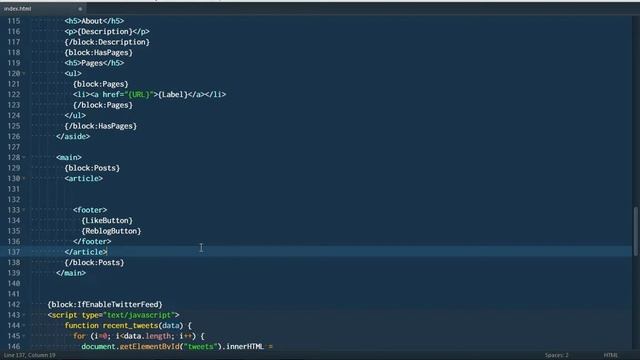Fold the article block at line 130

coord(24,178)
